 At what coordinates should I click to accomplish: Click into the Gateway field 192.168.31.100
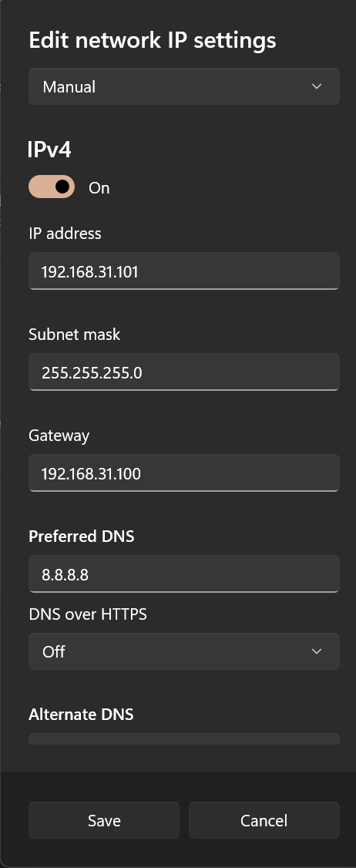click(184, 473)
